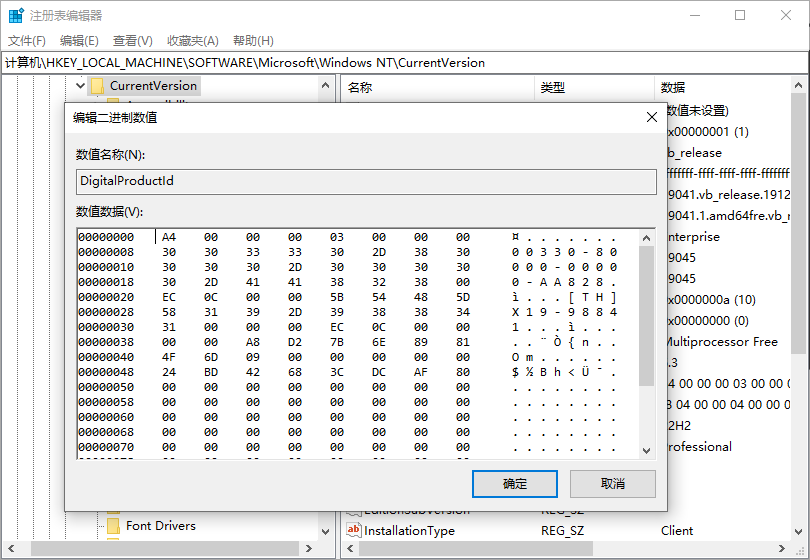The width and height of the screenshot is (810, 560).
Task: Click hex byte 24 at offset 00000048
Action: click(x=169, y=372)
